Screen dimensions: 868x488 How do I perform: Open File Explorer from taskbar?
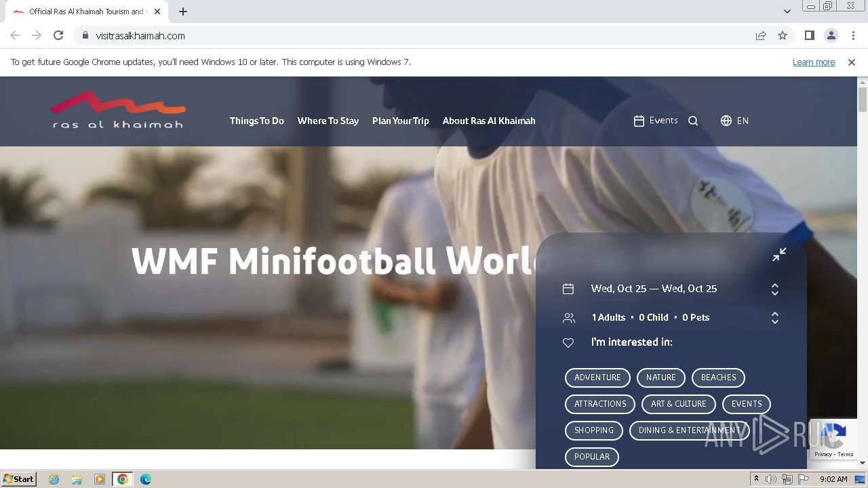[77, 479]
